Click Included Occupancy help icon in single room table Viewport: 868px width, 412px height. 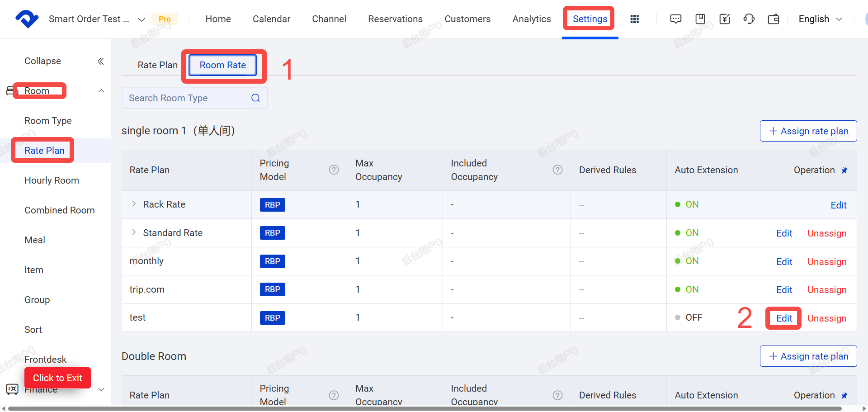point(558,170)
